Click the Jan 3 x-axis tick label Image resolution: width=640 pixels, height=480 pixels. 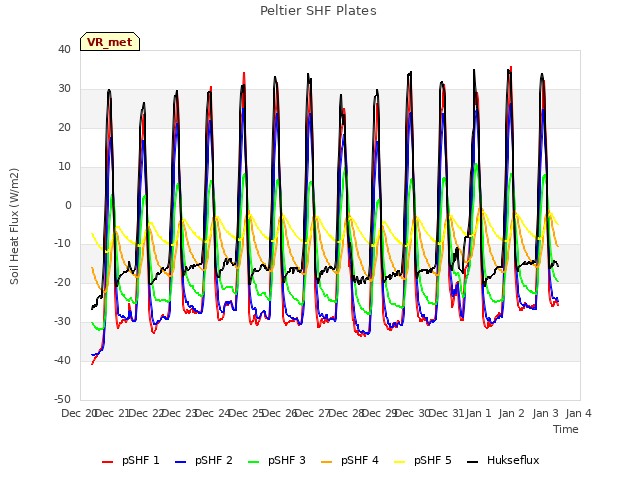tap(545, 413)
